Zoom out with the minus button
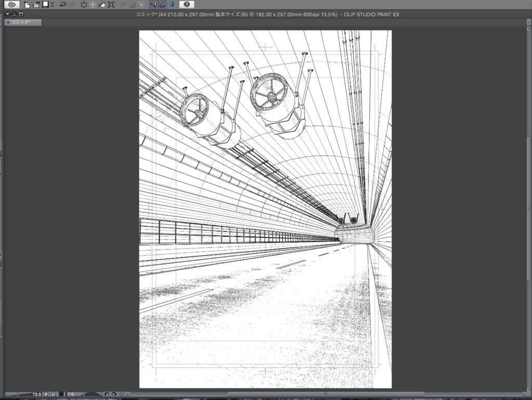Viewport: 532px width, 400px height. pyautogui.click(x=46, y=394)
